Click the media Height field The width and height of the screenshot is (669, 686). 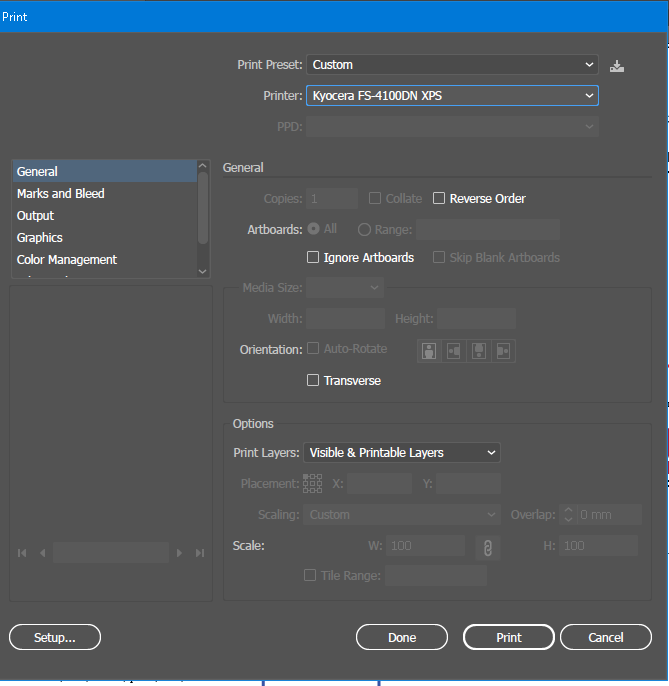tap(476, 318)
